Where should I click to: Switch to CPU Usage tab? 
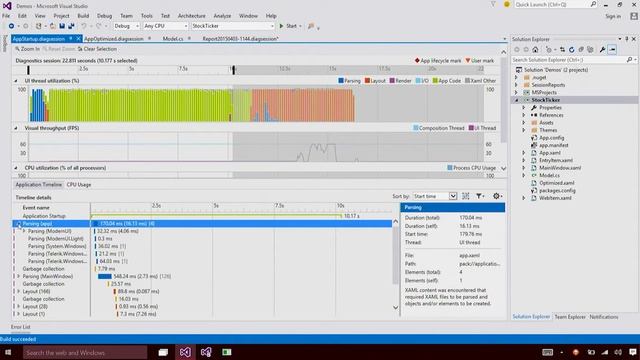[x=79, y=184]
